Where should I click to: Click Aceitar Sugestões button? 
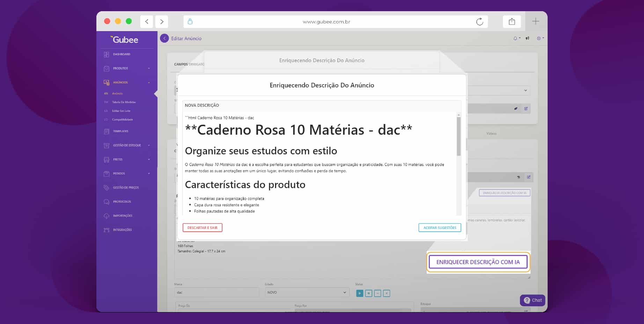[440, 228]
